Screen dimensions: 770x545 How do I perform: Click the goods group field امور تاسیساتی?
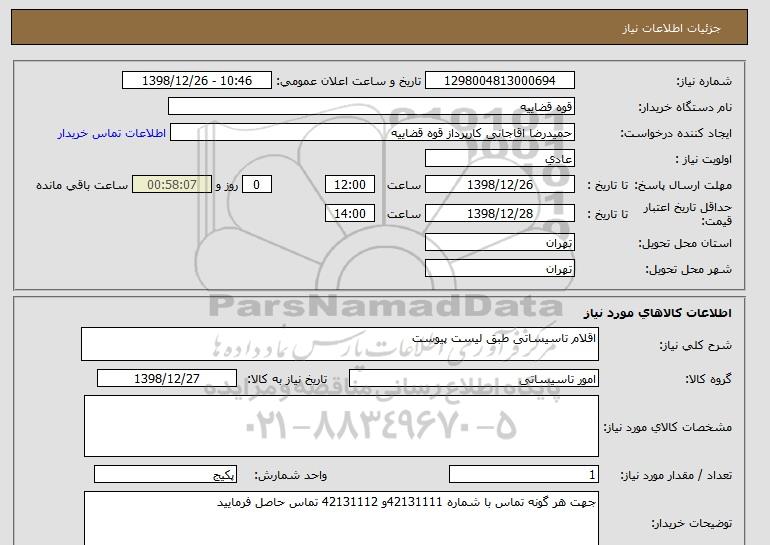pyautogui.click(x=473, y=379)
